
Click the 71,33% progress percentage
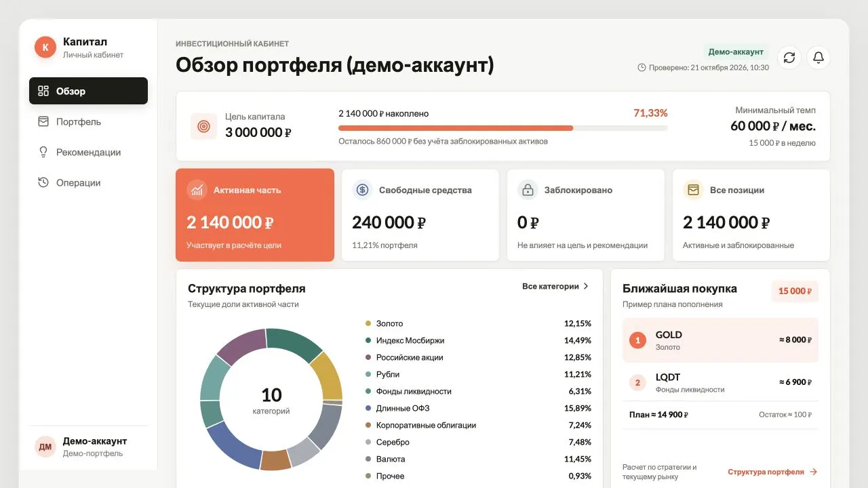click(650, 113)
